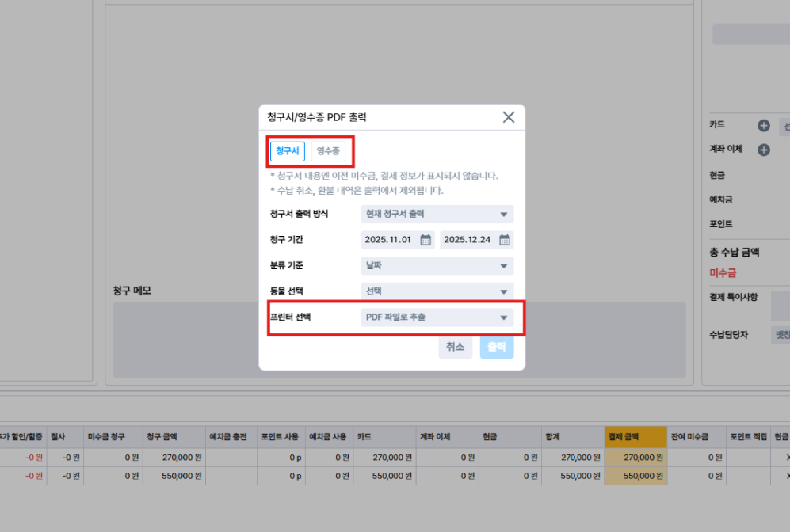Close the 청구서/영수증 PDF 출력 dialog
This screenshot has width=790, height=532.
(509, 117)
